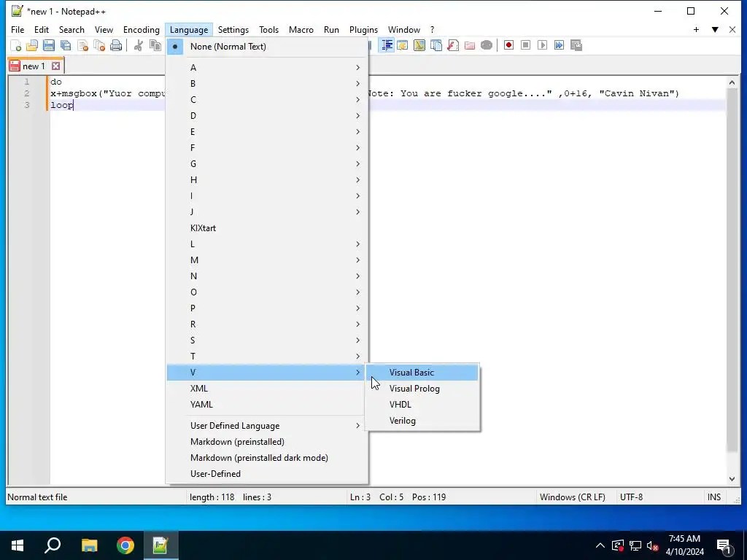Close the new 1 tab with its red X
The width and height of the screenshot is (747, 560).
click(55, 66)
